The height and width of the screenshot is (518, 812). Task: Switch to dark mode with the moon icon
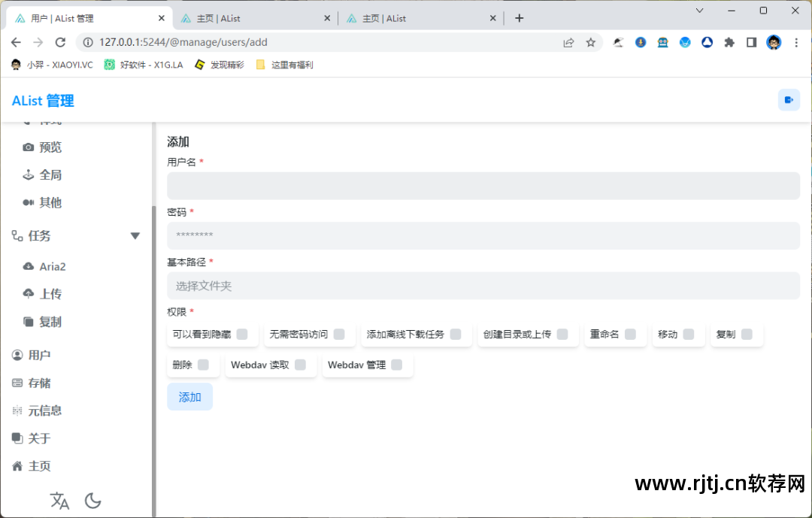[x=93, y=500]
